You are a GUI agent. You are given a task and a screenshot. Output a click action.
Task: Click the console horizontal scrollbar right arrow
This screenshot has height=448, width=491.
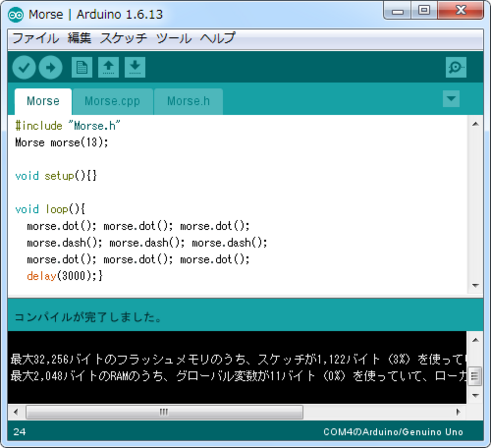point(458,412)
